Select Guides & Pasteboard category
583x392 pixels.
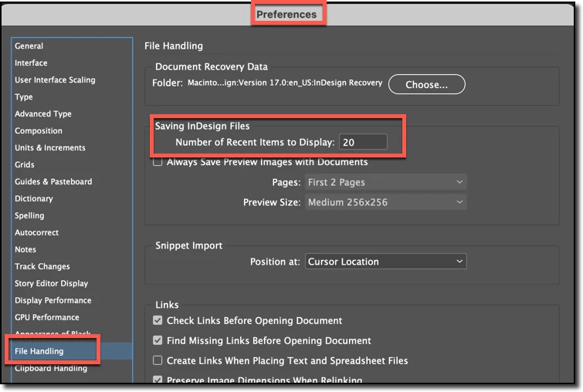(x=53, y=181)
